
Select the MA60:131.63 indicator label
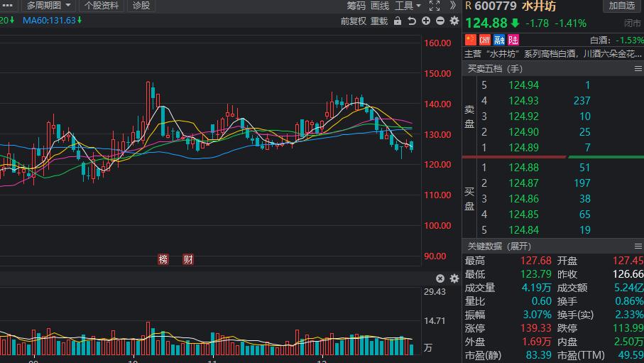[52, 20]
